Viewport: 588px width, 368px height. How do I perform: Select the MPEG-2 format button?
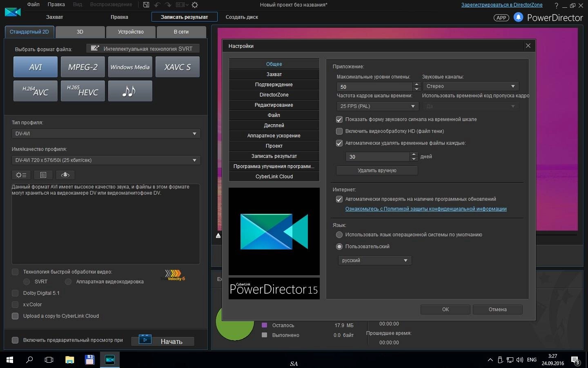(83, 67)
